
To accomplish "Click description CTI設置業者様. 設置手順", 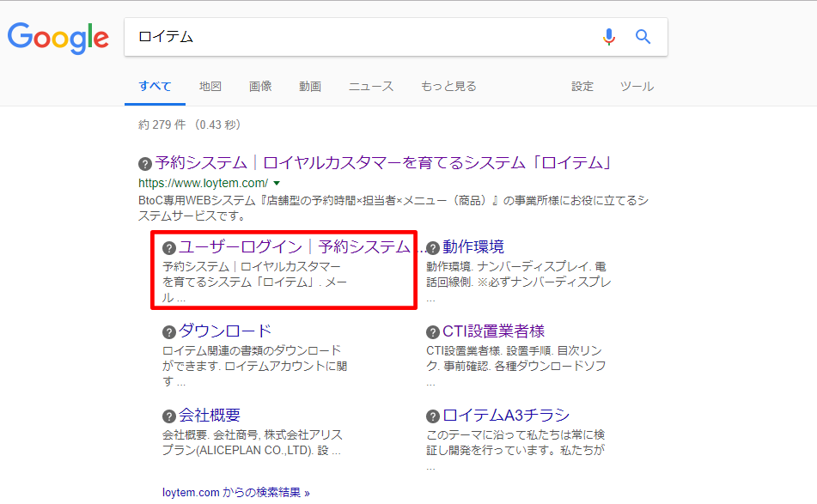I will [x=515, y=366].
